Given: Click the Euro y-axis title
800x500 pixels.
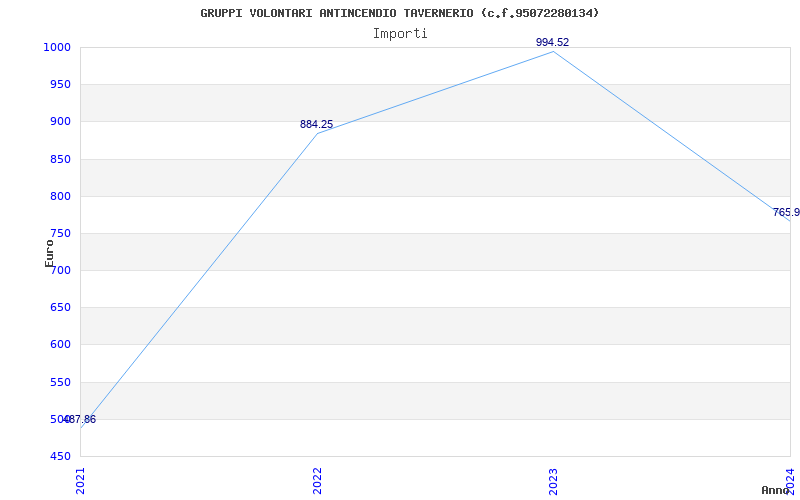Looking at the screenshot, I should click(x=49, y=253).
